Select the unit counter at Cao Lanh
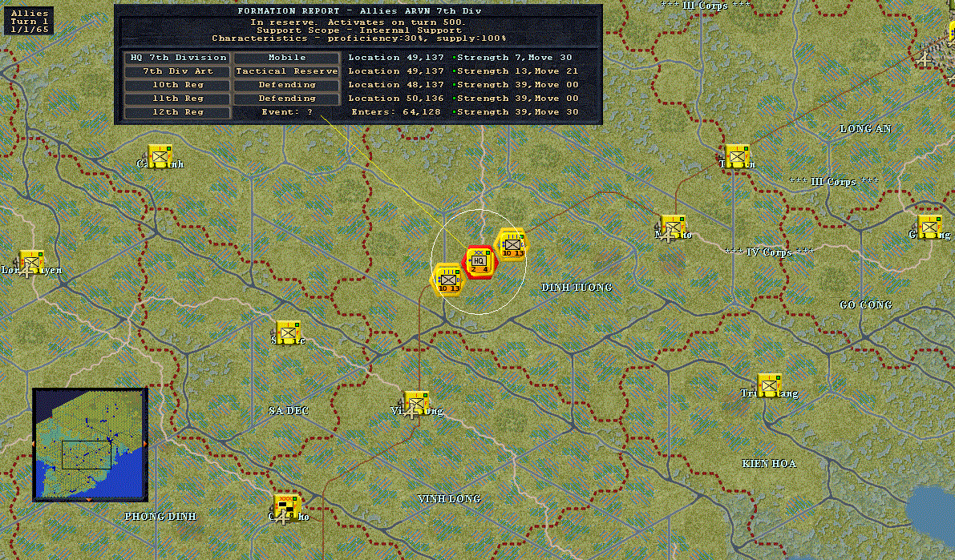Image resolution: width=955 pixels, height=560 pixels. click(160, 156)
